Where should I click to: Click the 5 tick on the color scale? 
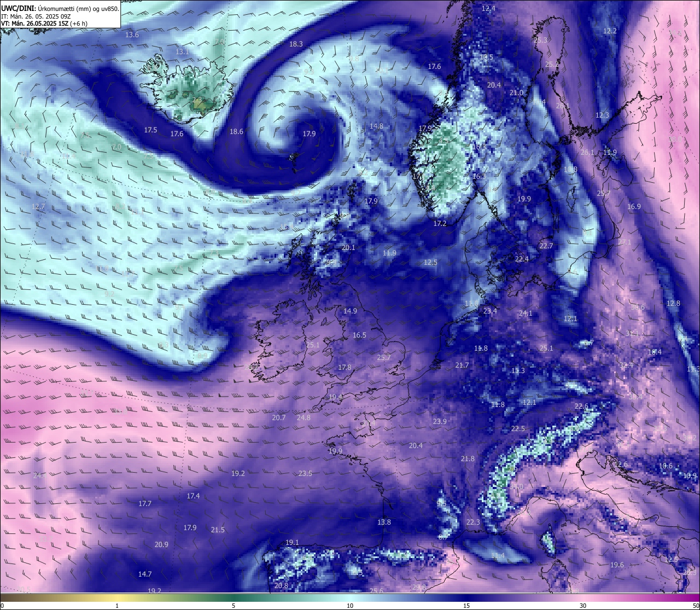point(234,606)
